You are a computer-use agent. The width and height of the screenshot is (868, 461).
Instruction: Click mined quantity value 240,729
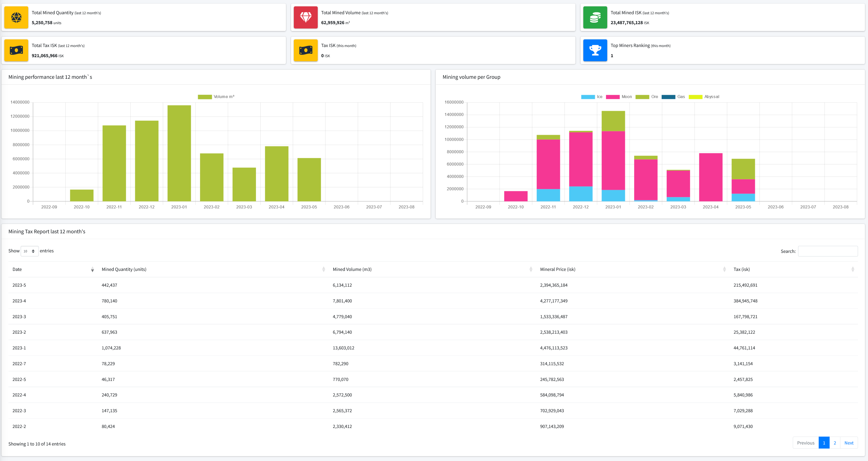(x=110, y=395)
